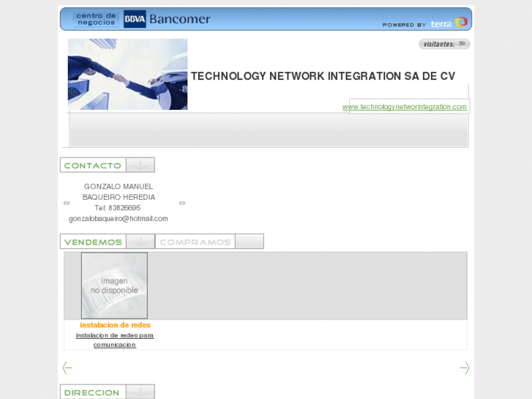This screenshot has height=399, width=532.
Task: Go to previous product with left arrow
Action: tap(67, 368)
